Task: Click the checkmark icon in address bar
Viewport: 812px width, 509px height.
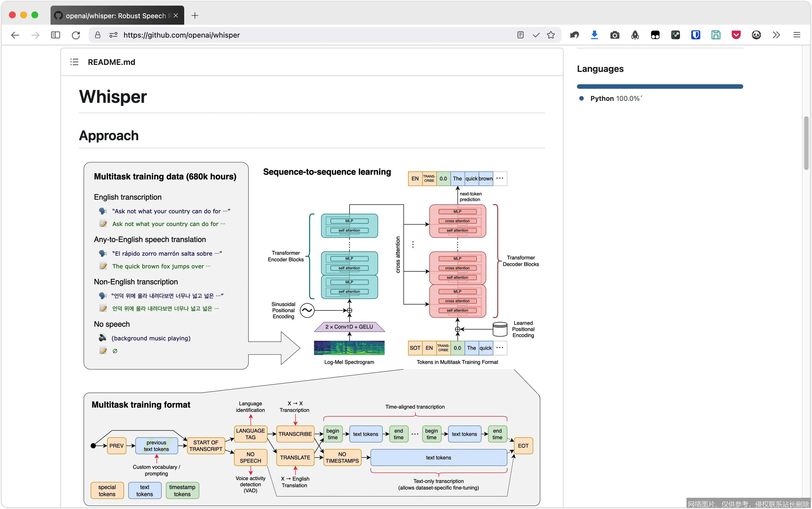Action: coord(536,35)
